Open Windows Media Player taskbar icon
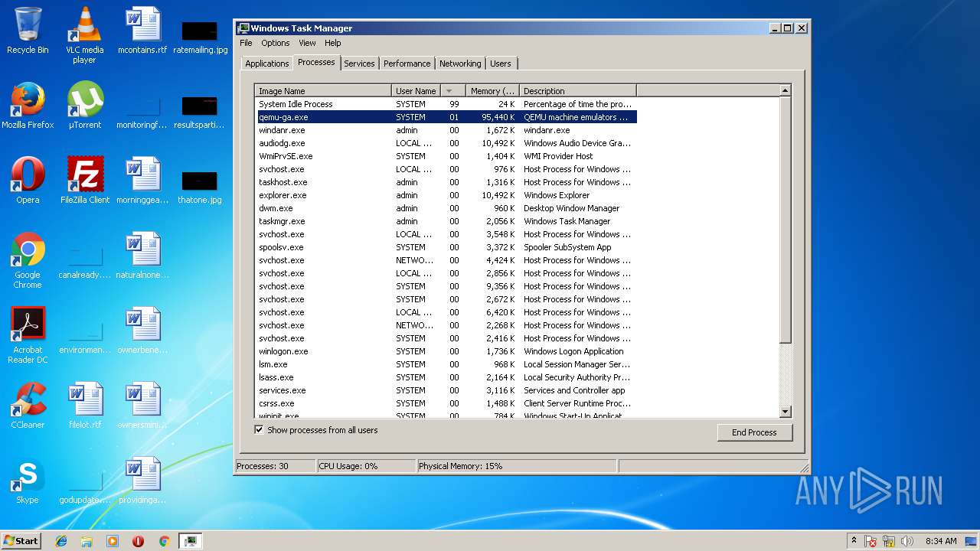This screenshot has height=551, width=980. (x=113, y=541)
